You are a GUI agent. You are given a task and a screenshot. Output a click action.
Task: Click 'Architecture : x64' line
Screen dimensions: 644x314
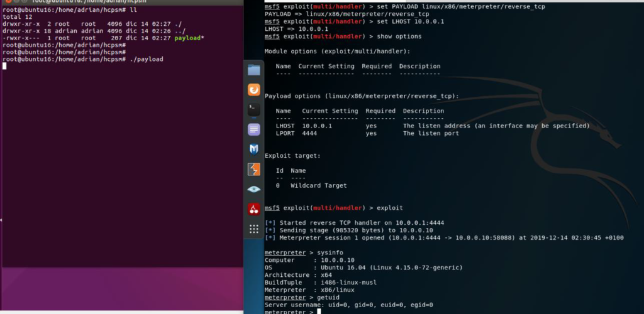pos(298,275)
